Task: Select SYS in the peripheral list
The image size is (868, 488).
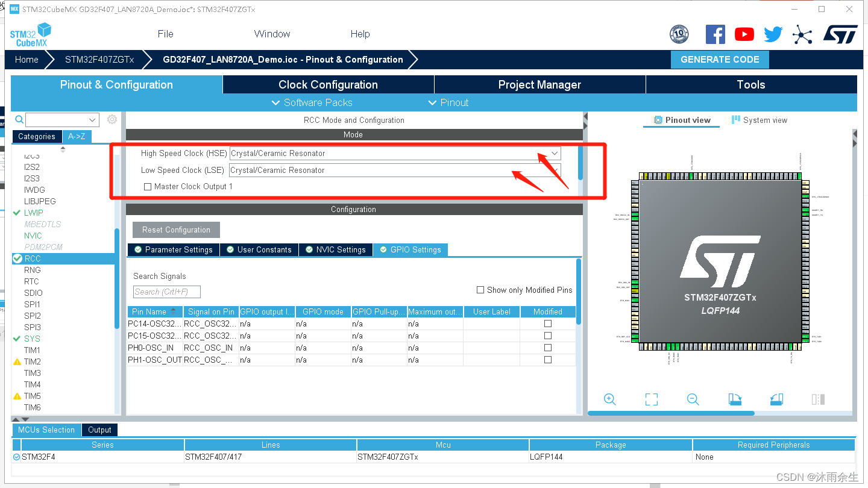Action: click(x=32, y=339)
